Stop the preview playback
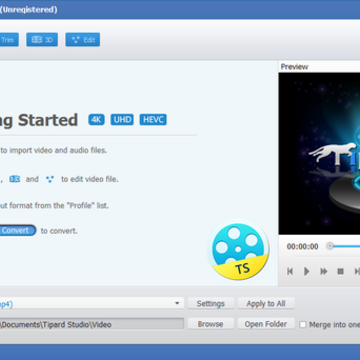360x360 pixels. pos(340,271)
